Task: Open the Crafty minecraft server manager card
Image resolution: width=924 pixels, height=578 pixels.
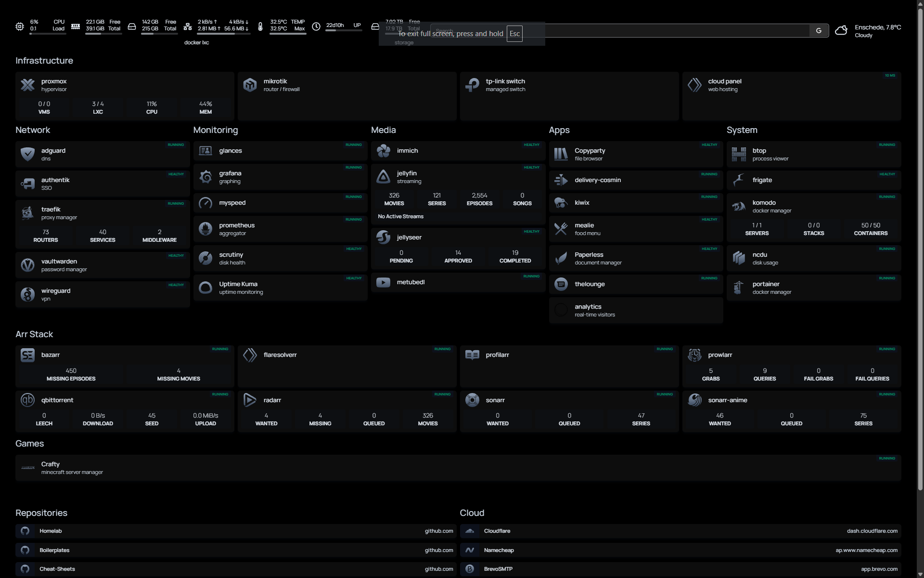Action: point(458,468)
